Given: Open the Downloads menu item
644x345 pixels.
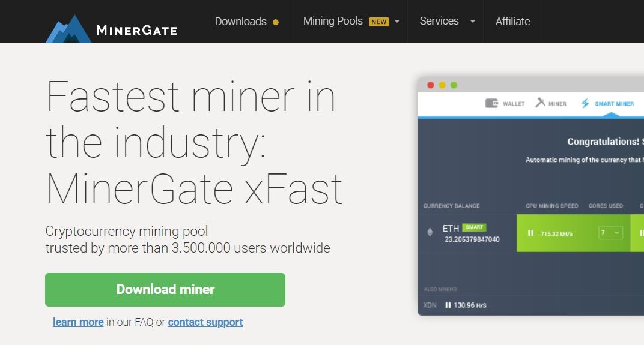Looking at the screenshot, I should click(241, 22).
